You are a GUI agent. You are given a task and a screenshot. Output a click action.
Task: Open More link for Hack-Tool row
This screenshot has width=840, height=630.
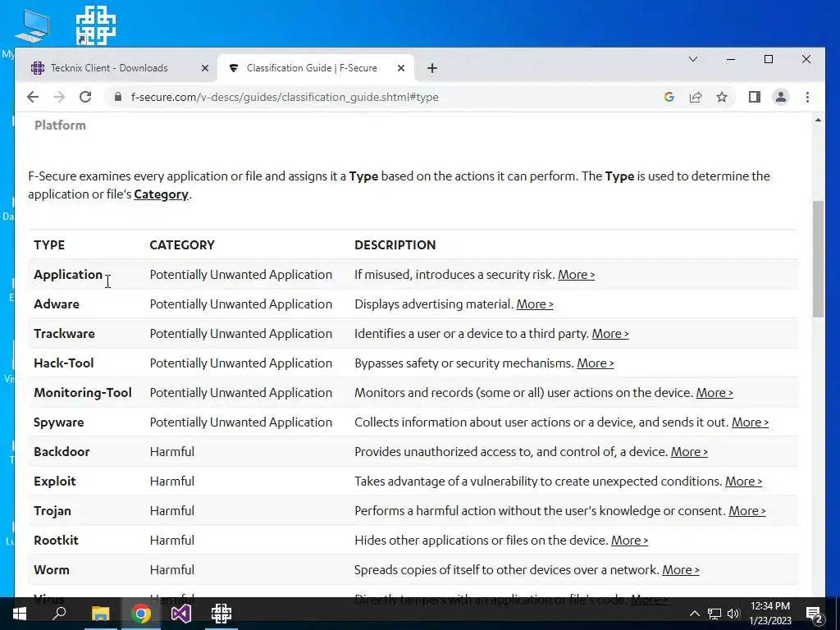[x=596, y=363]
